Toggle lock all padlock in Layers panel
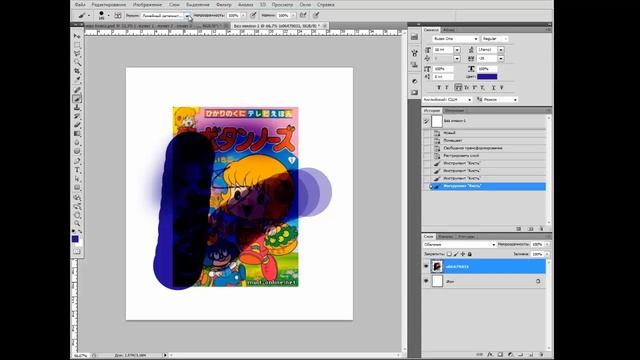Screen dimensions: 640x360 pyautogui.click(x=470, y=254)
